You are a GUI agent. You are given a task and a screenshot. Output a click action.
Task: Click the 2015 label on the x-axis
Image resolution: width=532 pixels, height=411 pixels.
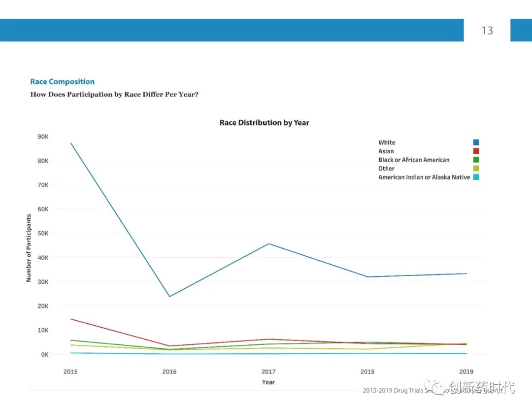coord(70,372)
